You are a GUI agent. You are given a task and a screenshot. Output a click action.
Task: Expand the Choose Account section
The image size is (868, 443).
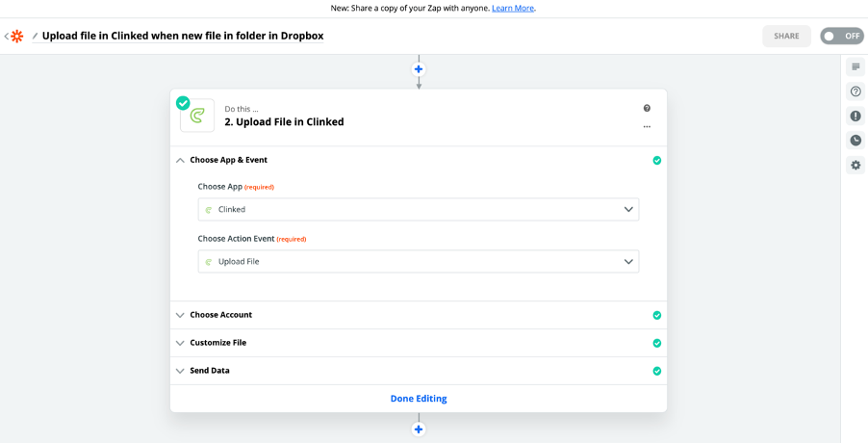[x=220, y=315]
